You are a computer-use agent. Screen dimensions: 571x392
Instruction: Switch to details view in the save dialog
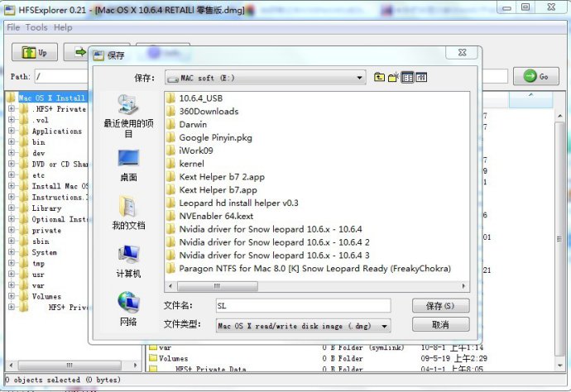click(x=421, y=78)
